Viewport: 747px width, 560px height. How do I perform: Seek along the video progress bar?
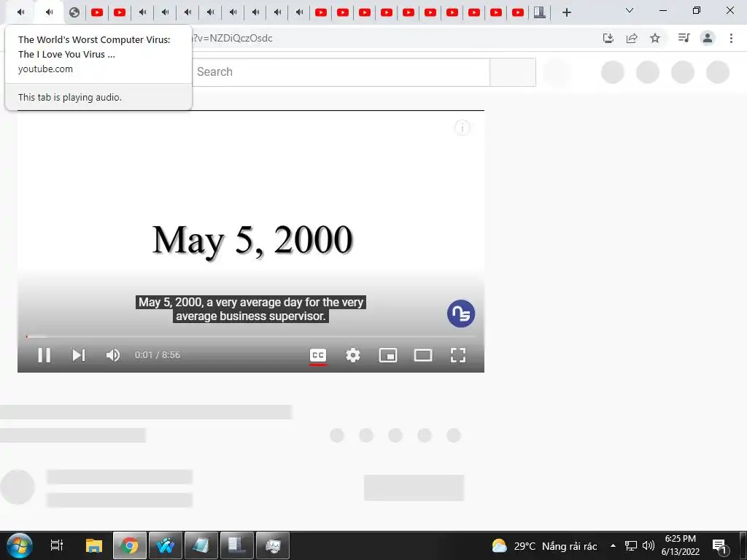point(251,336)
